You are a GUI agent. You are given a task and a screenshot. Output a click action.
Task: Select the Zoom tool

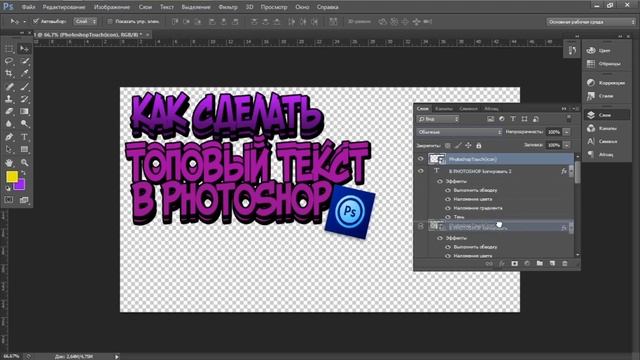click(24, 162)
